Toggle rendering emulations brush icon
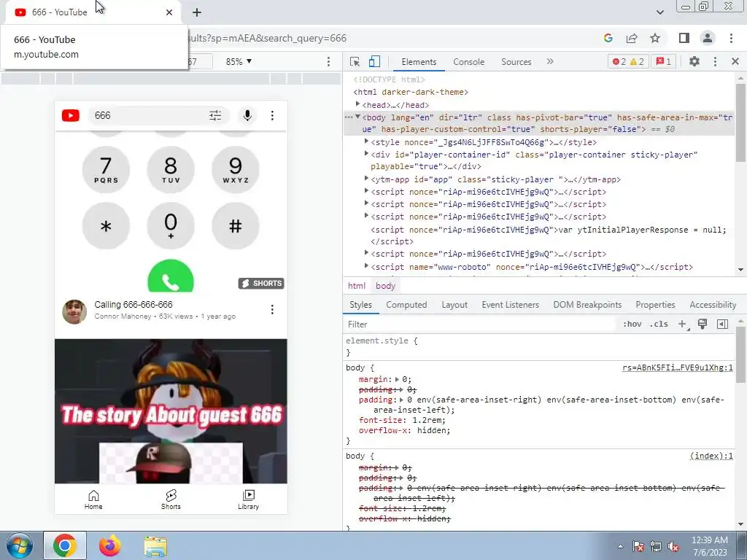The image size is (747, 560). (x=703, y=324)
